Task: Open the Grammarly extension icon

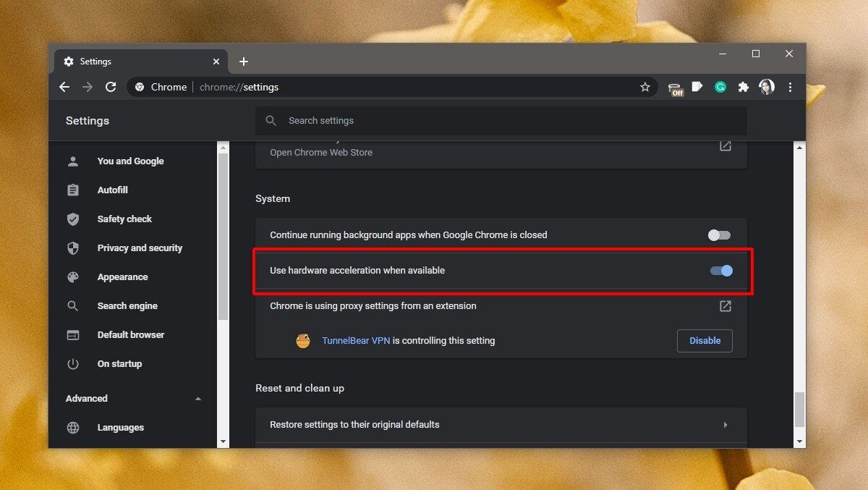Action: coord(720,87)
